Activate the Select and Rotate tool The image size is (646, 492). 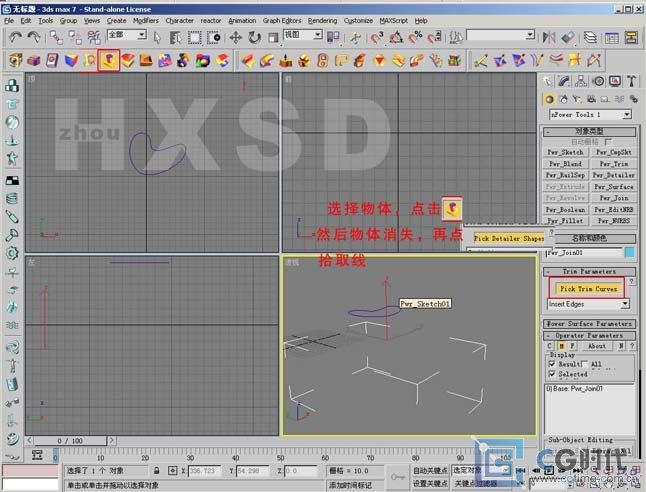pos(254,38)
